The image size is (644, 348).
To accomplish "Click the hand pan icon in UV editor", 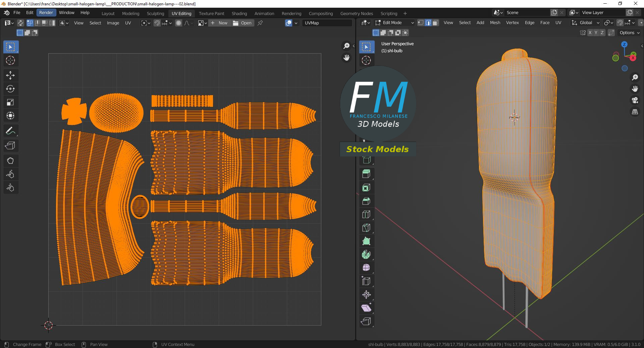I will [346, 58].
